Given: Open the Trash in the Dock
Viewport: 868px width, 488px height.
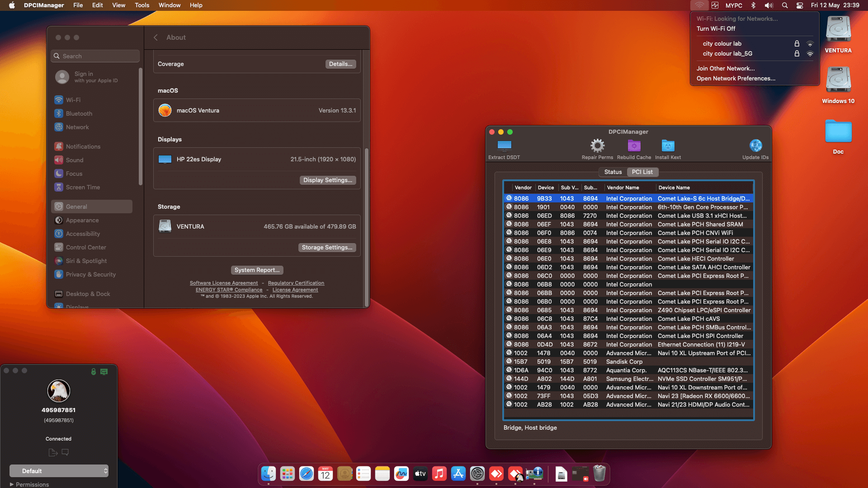Looking at the screenshot, I should click(x=599, y=474).
